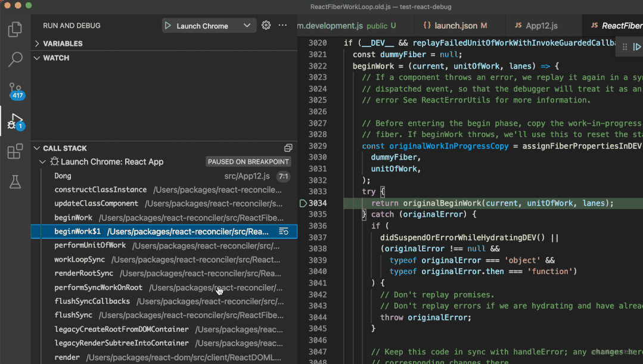Select the flushSync stack frame

tap(164, 315)
